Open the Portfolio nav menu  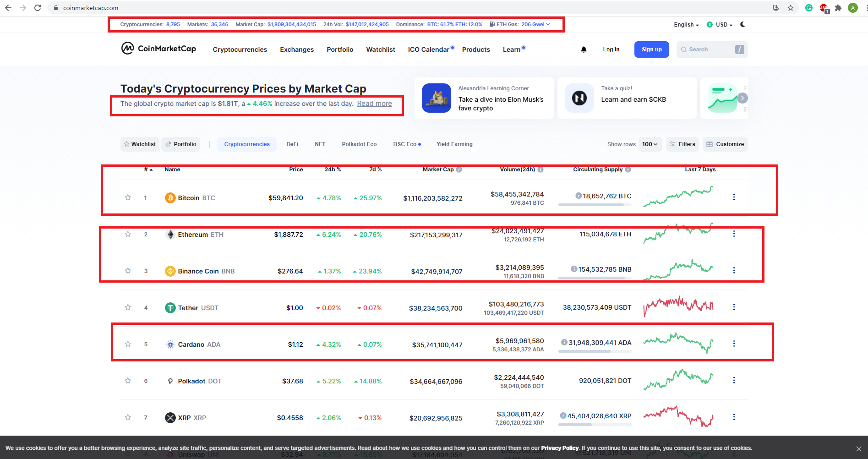pyautogui.click(x=340, y=49)
